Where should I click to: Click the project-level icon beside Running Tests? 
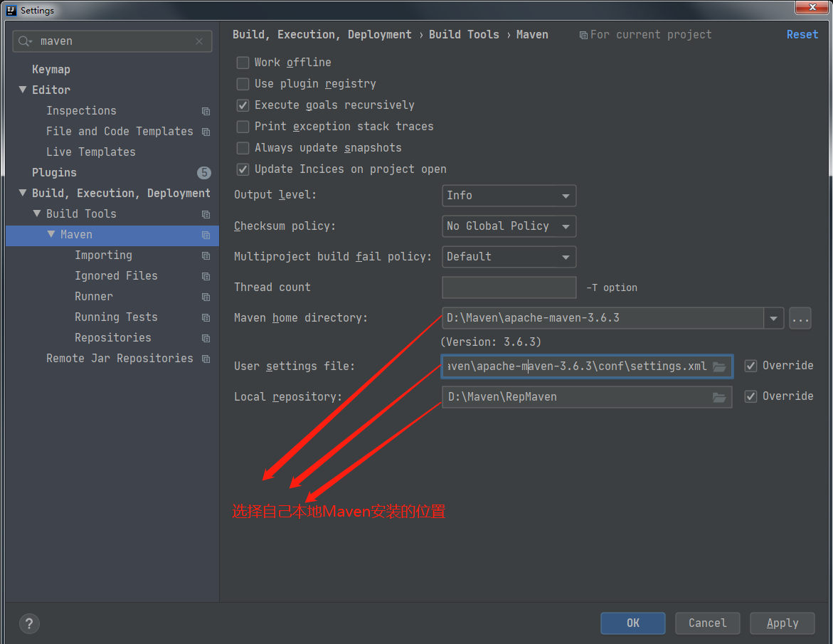[206, 318]
